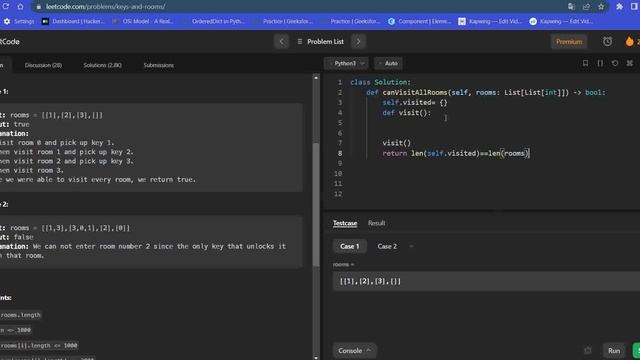Open the Python3 language dropdown
Image resolution: width=640 pixels, height=360 pixels.
[x=346, y=63]
